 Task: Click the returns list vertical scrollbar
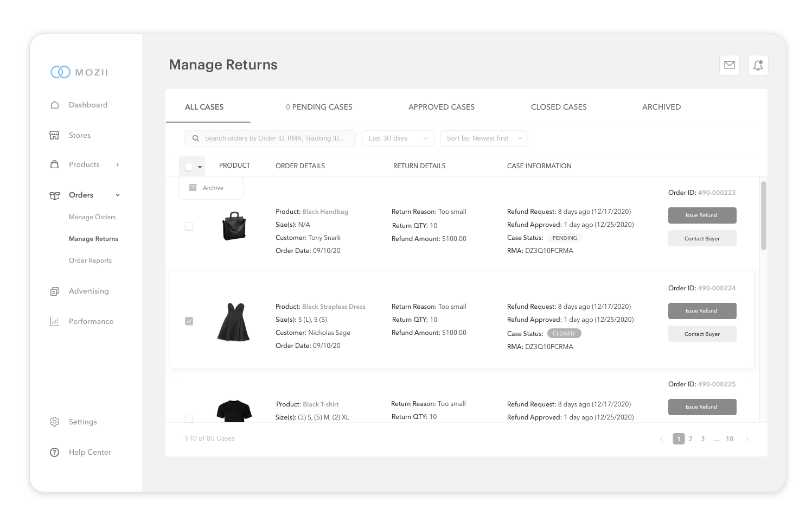coord(764,215)
